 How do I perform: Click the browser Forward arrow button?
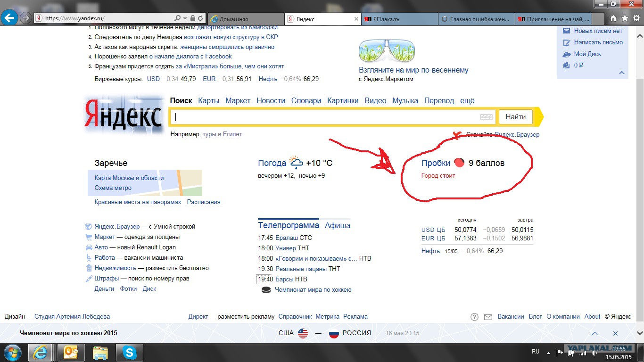click(x=26, y=18)
